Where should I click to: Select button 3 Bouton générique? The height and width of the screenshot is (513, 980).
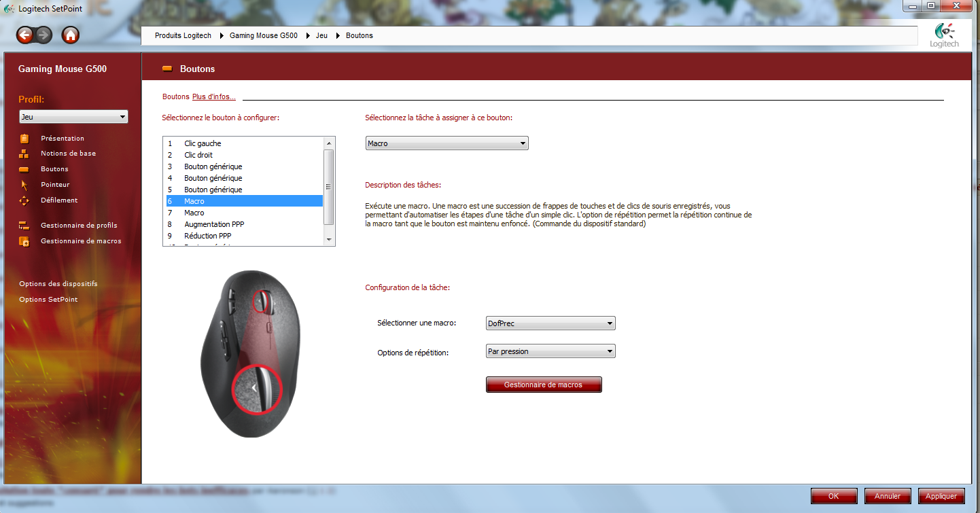[x=244, y=166]
